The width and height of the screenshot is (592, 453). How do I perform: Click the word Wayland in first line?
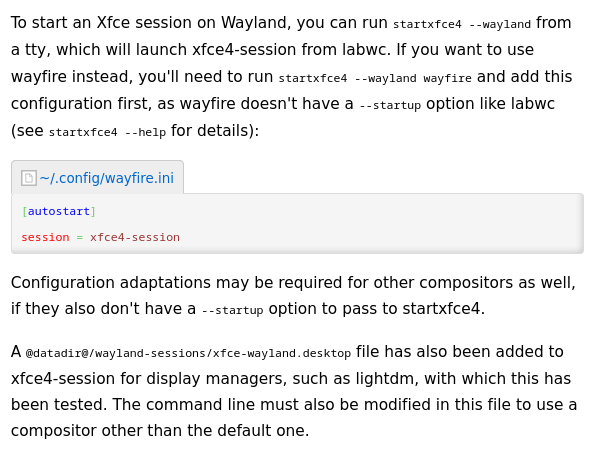coord(256,23)
